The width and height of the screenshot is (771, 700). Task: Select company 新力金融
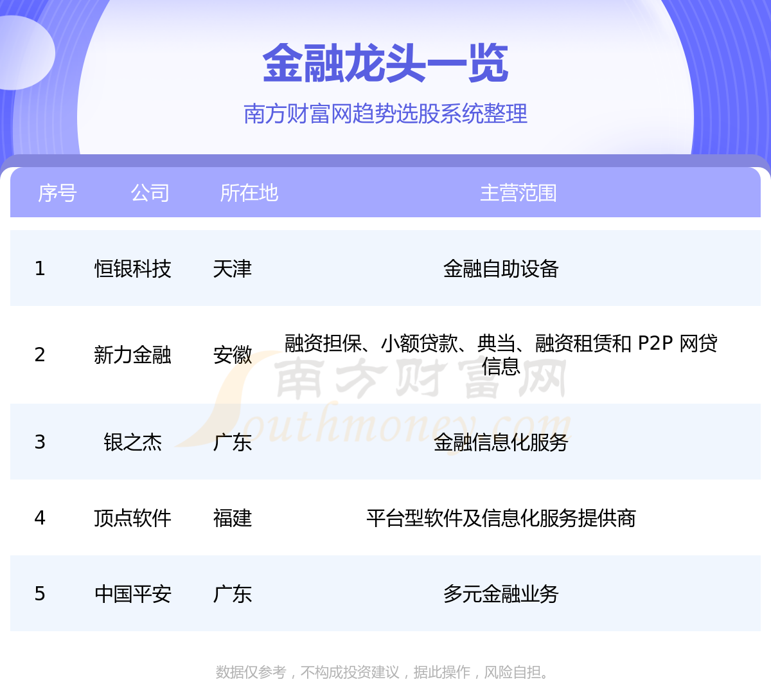[132, 355]
